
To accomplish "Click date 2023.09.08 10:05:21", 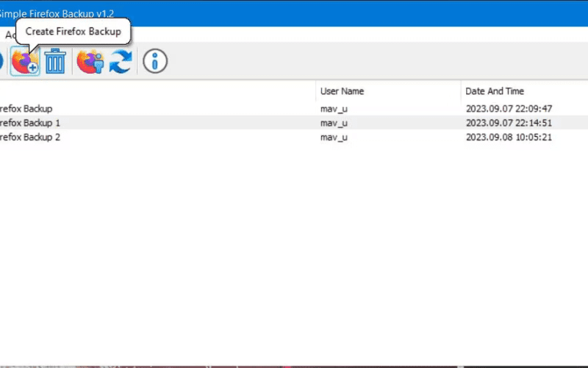I will click(x=509, y=137).
